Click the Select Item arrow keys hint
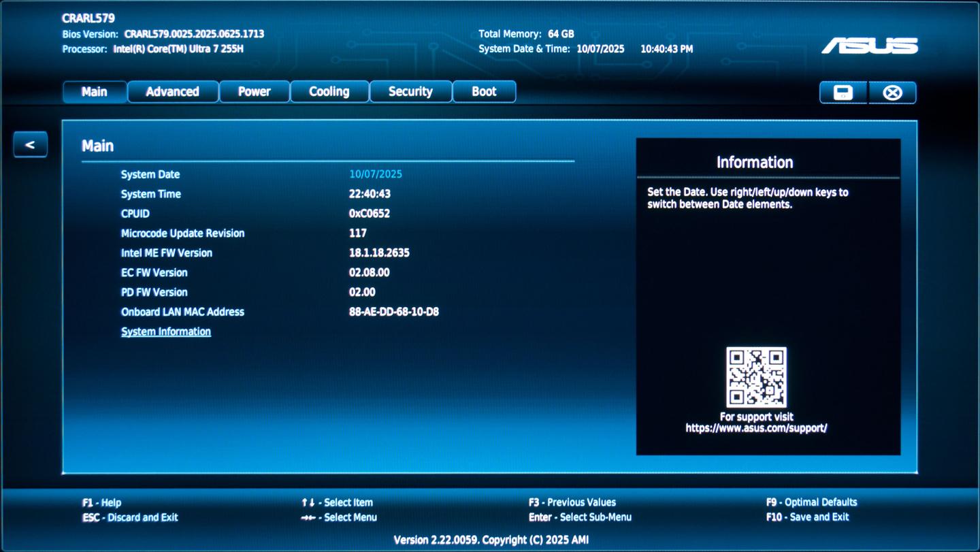 tap(337, 503)
